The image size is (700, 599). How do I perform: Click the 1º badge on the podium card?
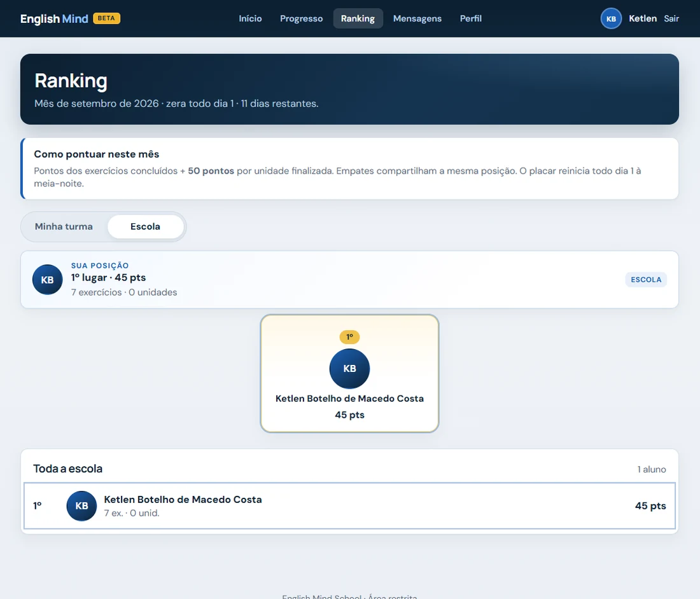[x=349, y=337]
